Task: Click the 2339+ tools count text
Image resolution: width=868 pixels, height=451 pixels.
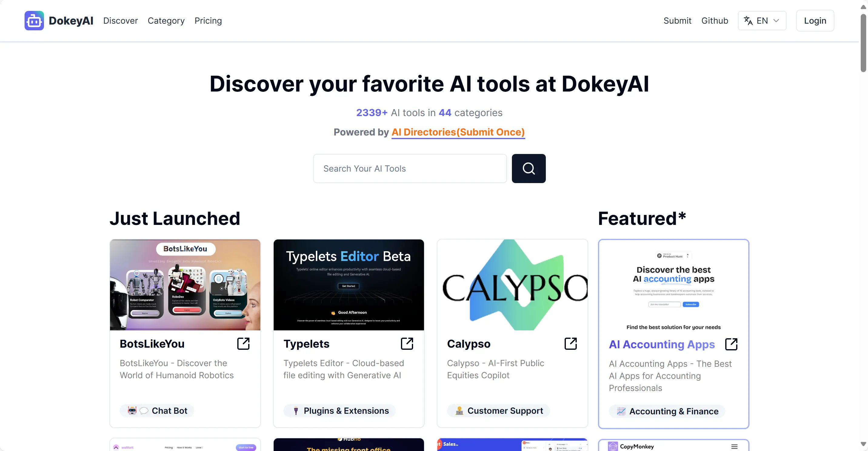Action: pos(372,112)
